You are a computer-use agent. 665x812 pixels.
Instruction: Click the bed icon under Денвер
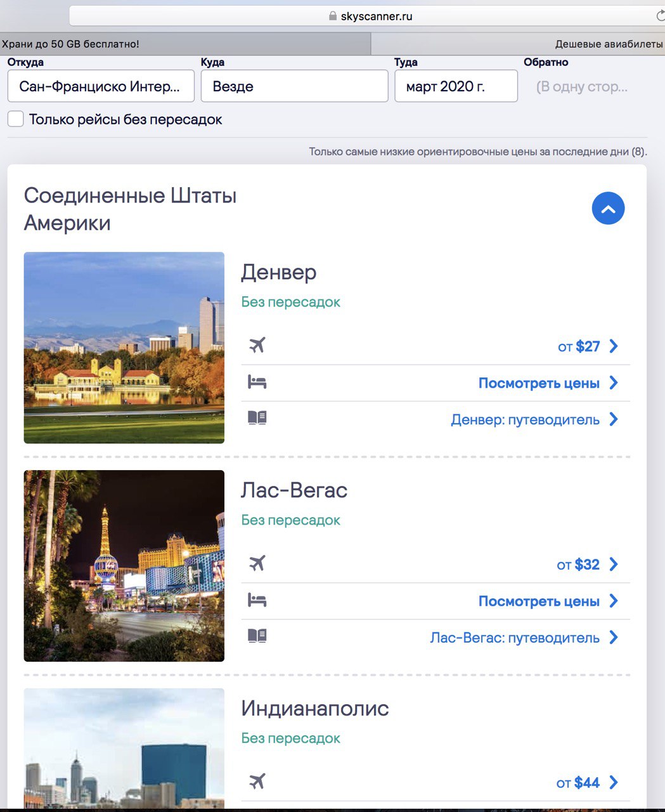pos(257,382)
